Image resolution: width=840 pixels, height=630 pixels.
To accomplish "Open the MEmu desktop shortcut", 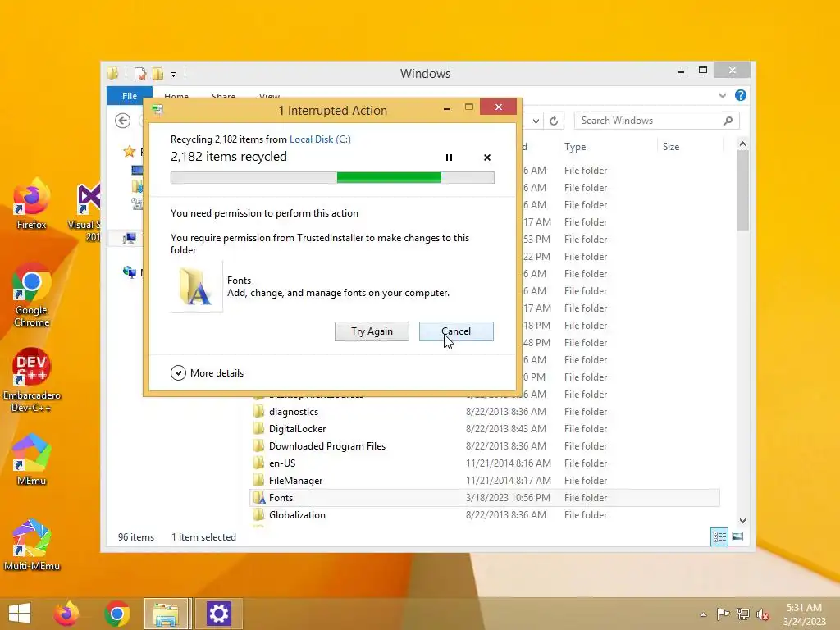I will pyautogui.click(x=32, y=459).
